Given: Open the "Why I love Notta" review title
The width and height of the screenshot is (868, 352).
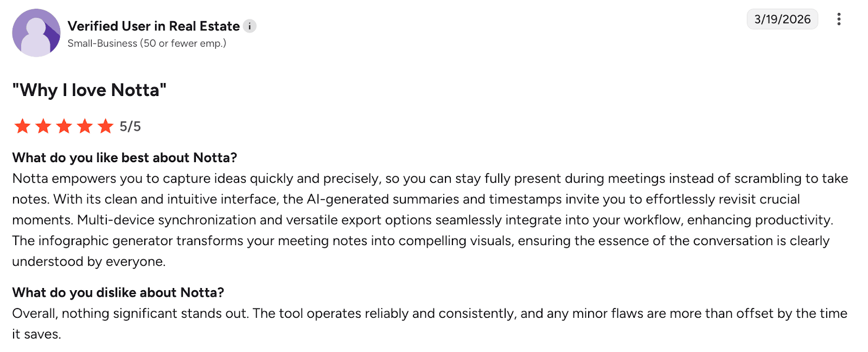Looking at the screenshot, I should click(90, 90).
